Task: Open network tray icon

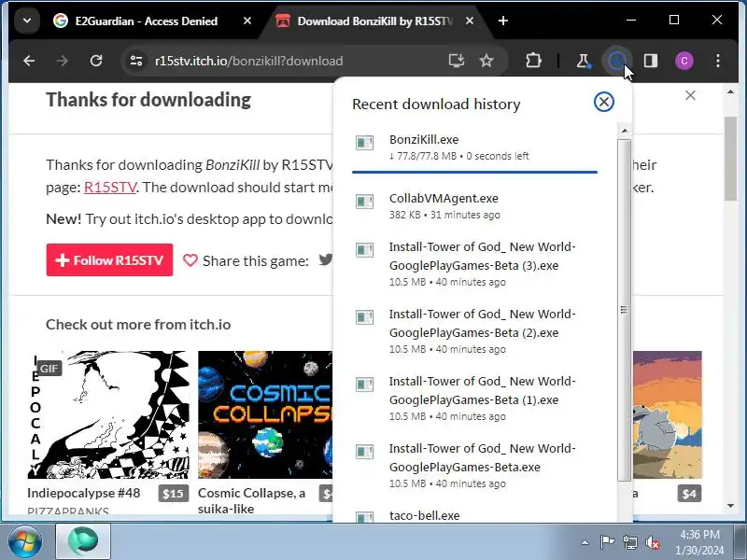Action: (629, 542)
